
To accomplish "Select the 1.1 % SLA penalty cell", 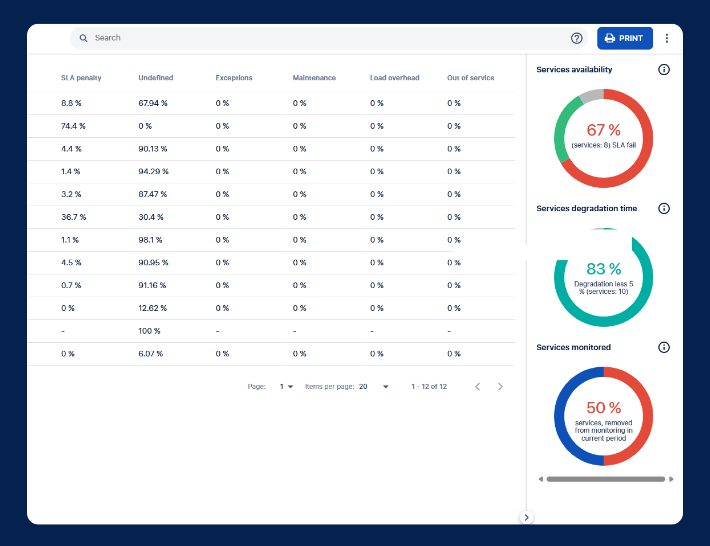I will coord(70,239).
